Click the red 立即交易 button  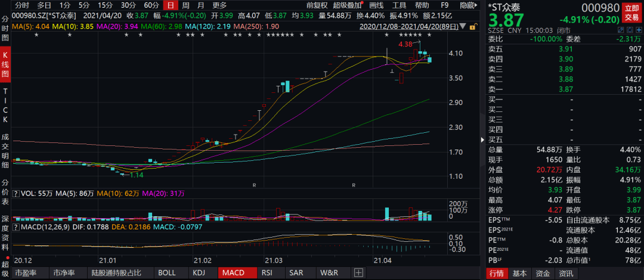click(x=633, y=13)
